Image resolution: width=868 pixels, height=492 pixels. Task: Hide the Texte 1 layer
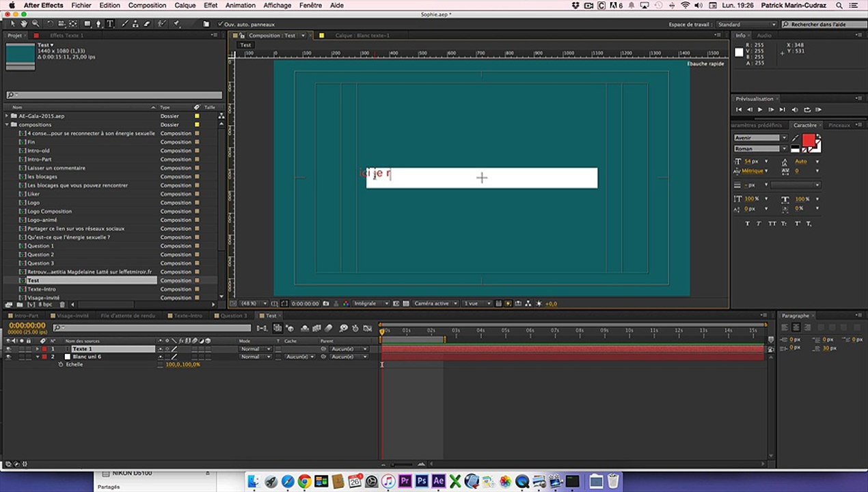click(8, 349)
